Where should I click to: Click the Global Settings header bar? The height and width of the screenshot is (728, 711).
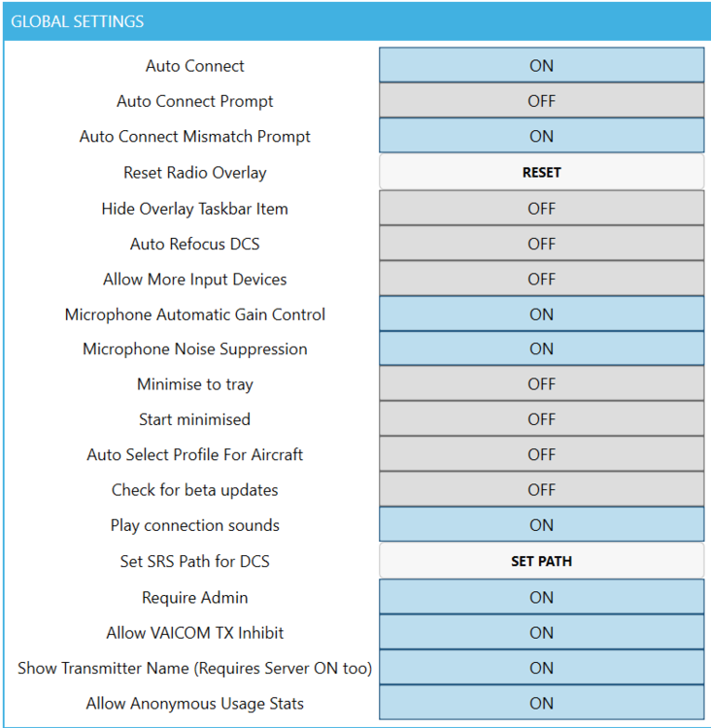tap(355, 20)
